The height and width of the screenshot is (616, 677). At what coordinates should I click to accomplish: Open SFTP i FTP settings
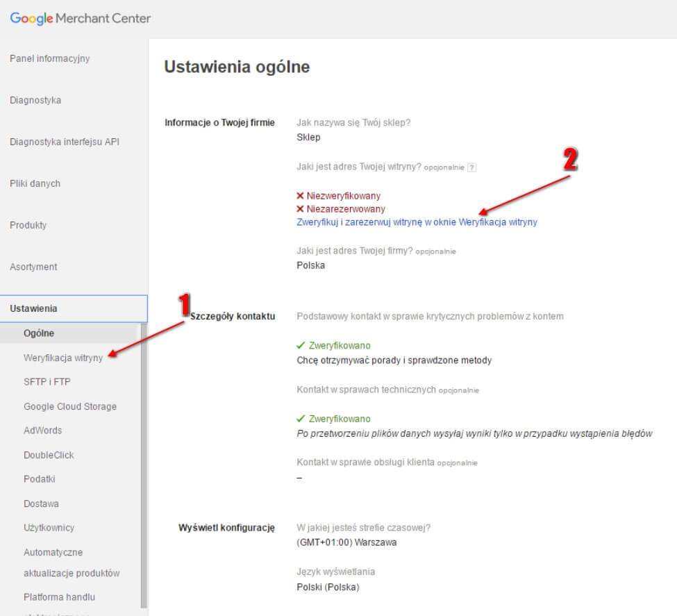(47, 382)
